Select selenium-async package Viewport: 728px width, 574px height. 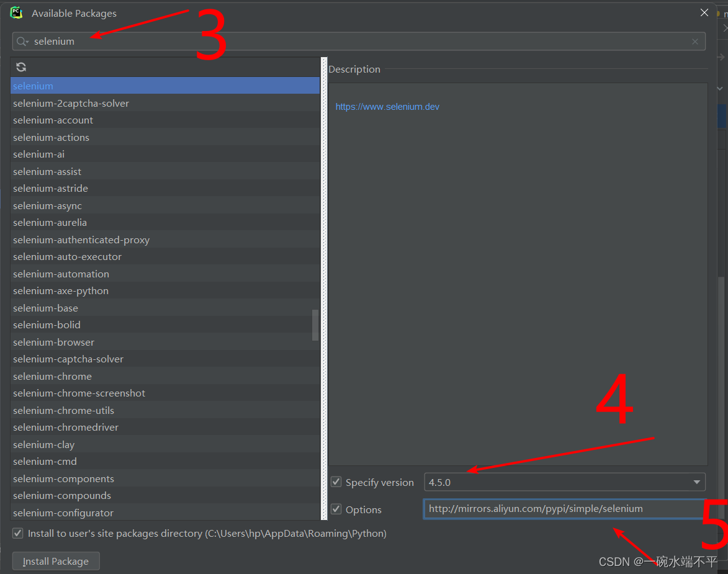(165, 205)
